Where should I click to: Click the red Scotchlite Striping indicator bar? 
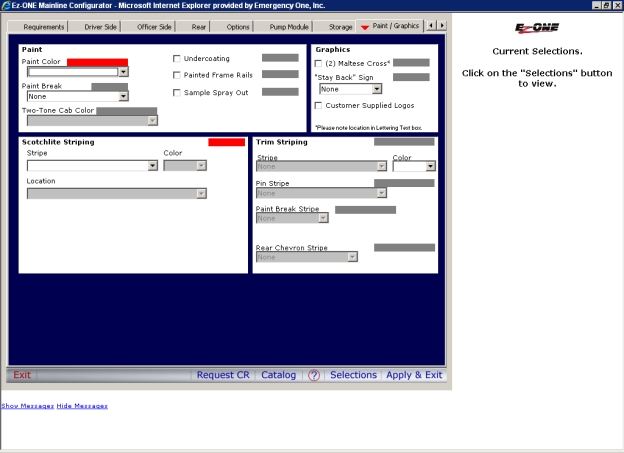tap(226, 142)
